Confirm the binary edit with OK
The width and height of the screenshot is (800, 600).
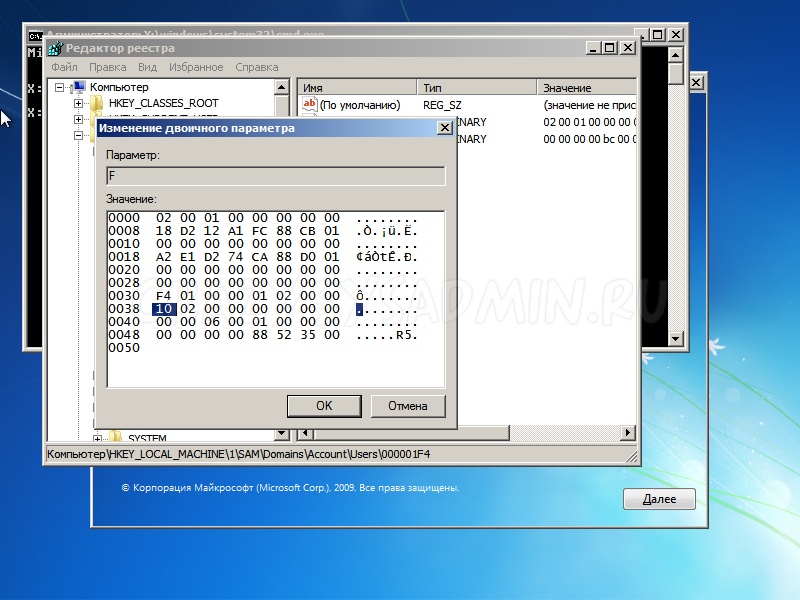pyautogui.click(x=323, y=406)
